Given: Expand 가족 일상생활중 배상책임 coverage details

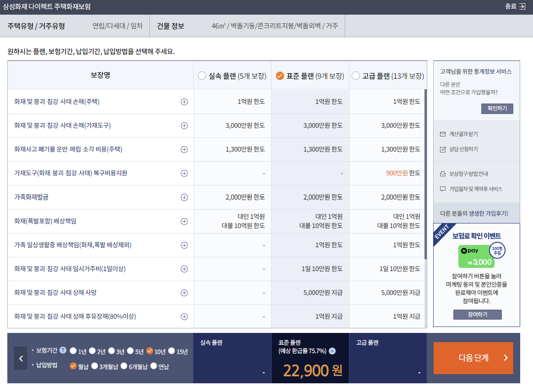Looking at the screenshot, I should pyautogui.click(x=184, y=245).
